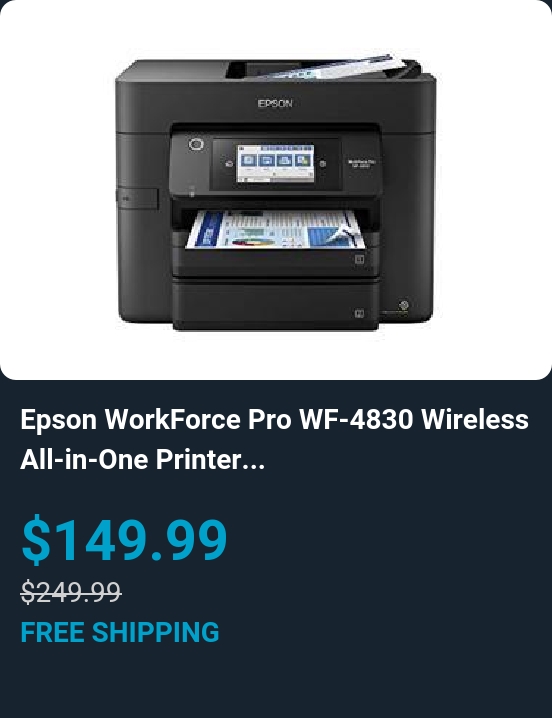Viewport: 552px width, 718px height.
Task: Click the printer's color touchscreen display
Action: (275, 163)
